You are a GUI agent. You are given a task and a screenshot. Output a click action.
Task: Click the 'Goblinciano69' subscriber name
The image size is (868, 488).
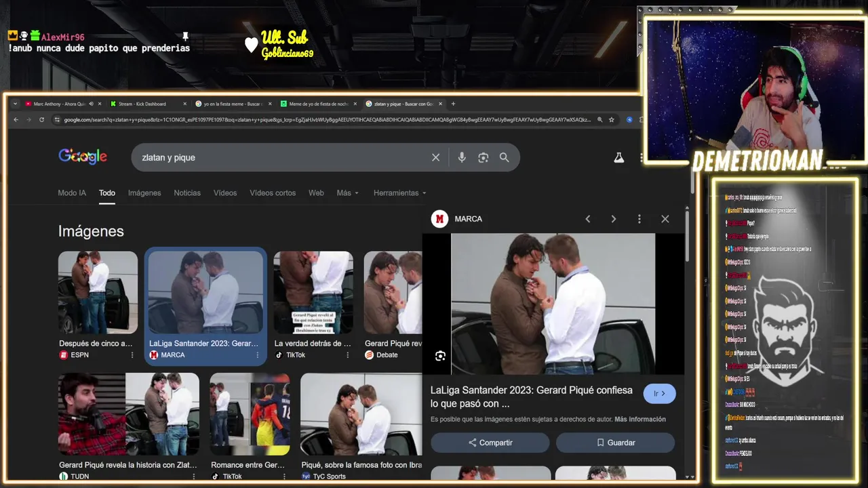(288, 54)
